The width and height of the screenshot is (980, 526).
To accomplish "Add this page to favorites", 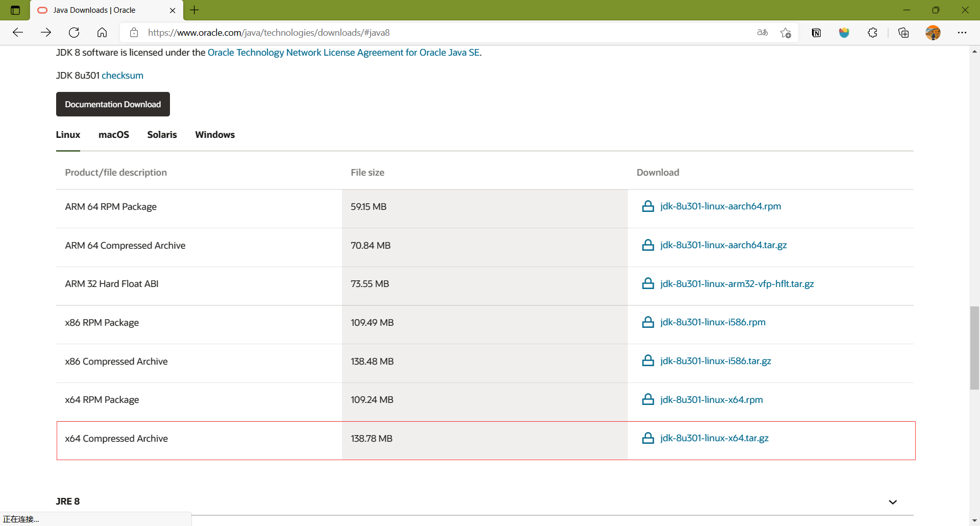I will pyautogui.click(x=786, y=33).
